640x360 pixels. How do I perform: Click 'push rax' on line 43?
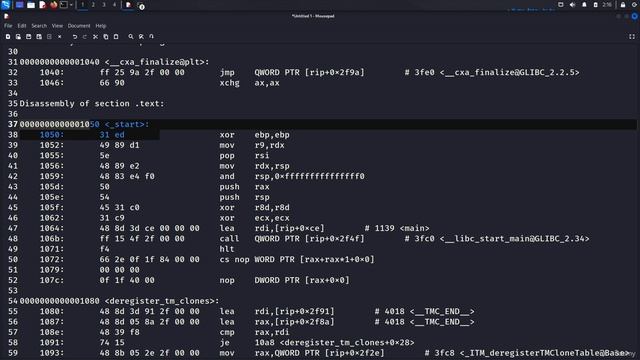coord(244,187)
